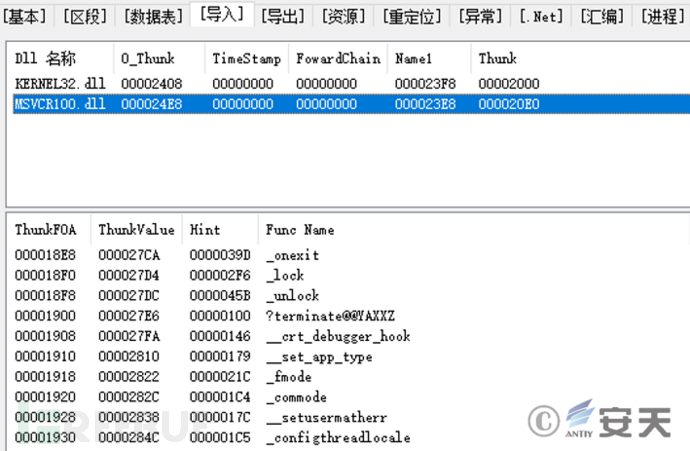690x451 pixels.
Task: Click ThunkValue 000027FA
Action: point(129,336)
